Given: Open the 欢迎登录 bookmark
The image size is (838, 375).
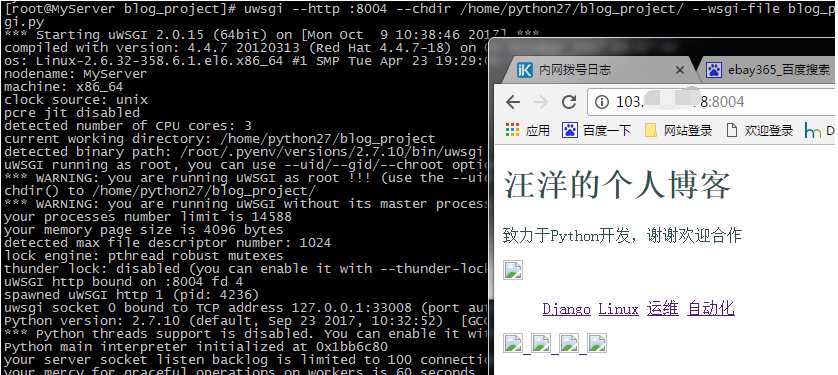Looking at the screenshot, I should tap(759, 130).
